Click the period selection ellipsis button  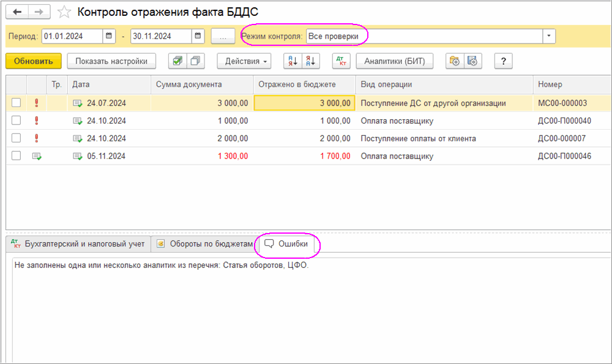(x=223, y=36)
